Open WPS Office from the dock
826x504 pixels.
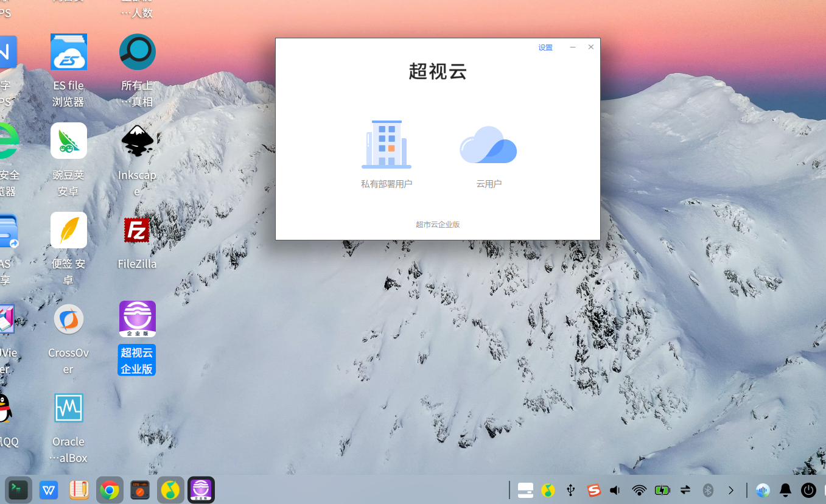point(49,489)
